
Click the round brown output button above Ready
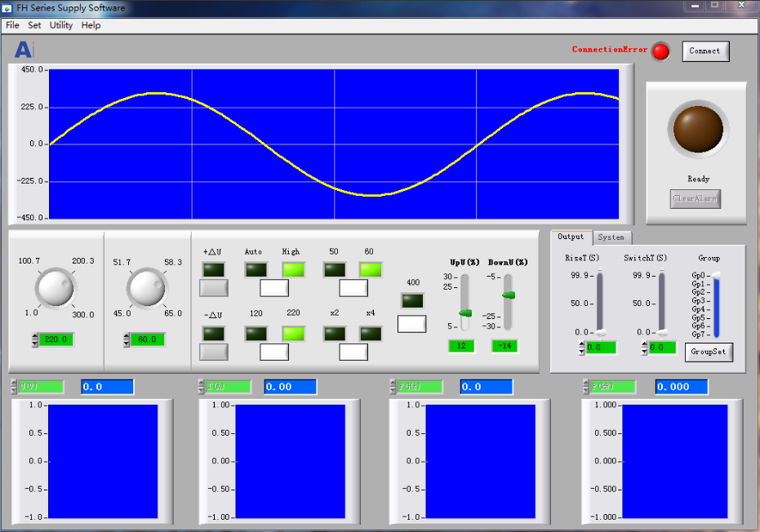(698, 130)
